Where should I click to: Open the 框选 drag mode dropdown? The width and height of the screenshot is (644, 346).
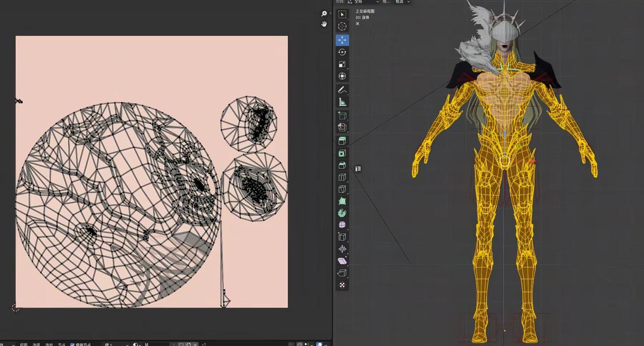[403, 2]
